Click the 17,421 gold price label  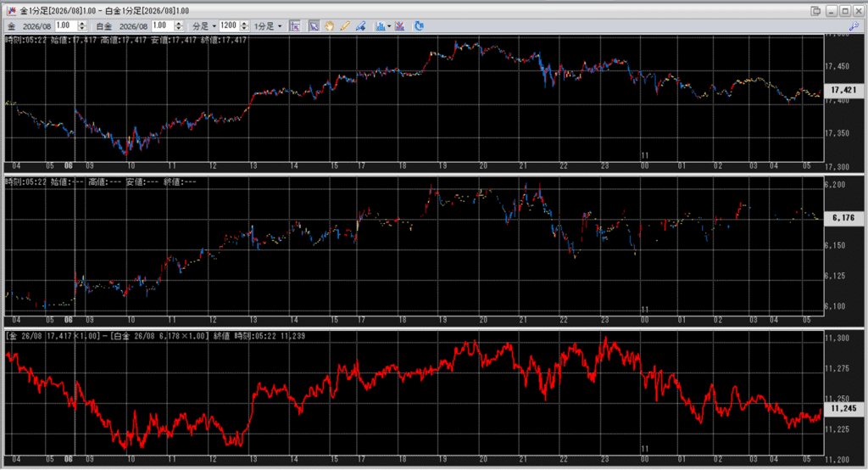click(843, 90)
